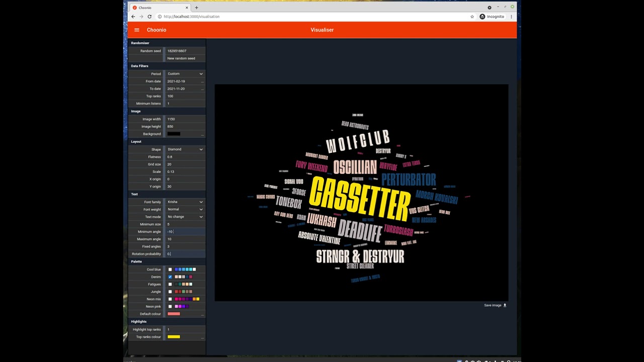Screen dimensions: 644x362
Task: Click the Visualiser page heading
Action: click(322, 30)
